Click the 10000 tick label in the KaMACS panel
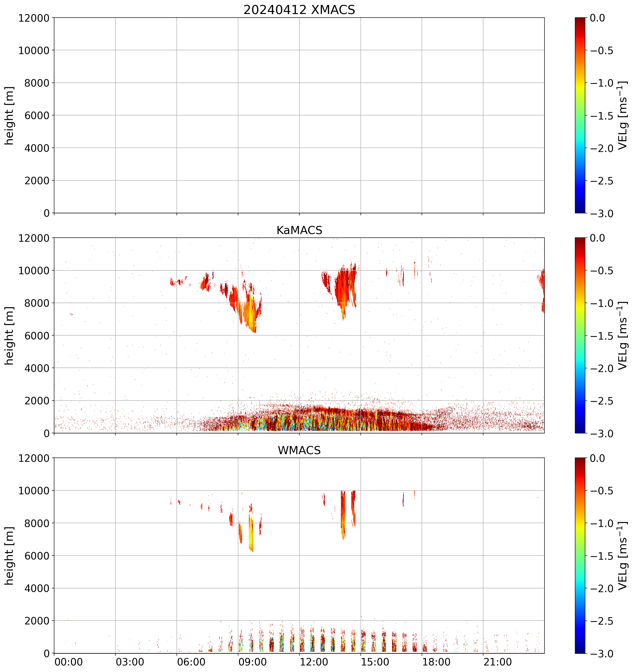The height and width of the screenshot is (672, 634). 34,270
